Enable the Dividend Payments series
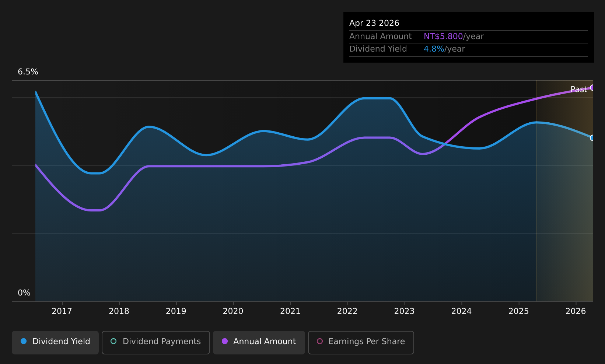Image resolution: width=605 pixels, height=364 pixels. pyautogui.click(x=156, y=342)
